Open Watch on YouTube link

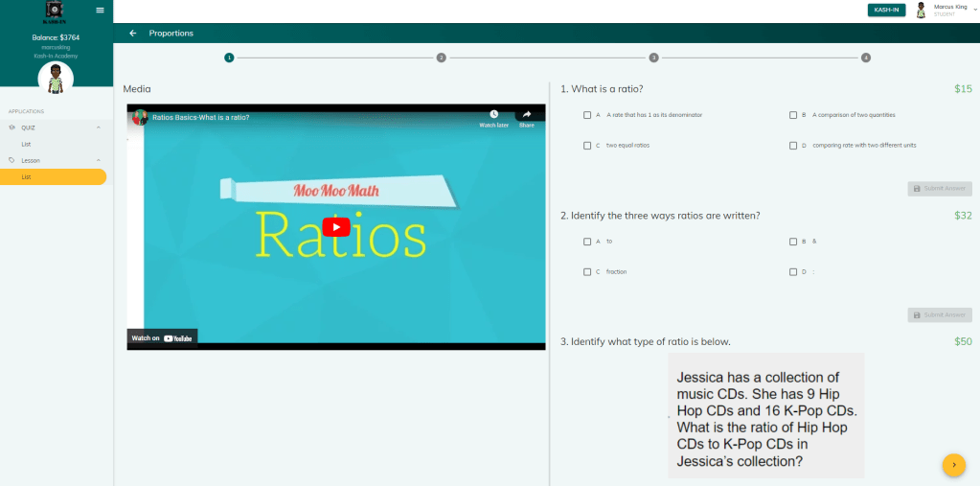coord(163,337)
